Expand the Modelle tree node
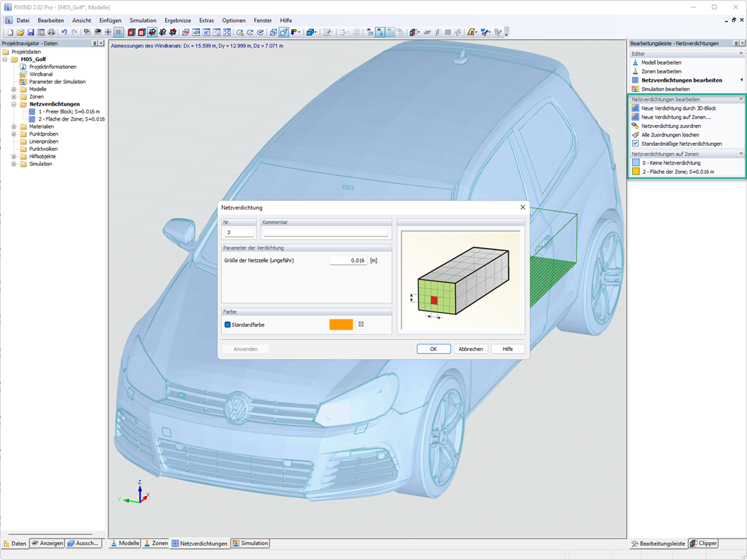747x560 pixels. [14, 89]
